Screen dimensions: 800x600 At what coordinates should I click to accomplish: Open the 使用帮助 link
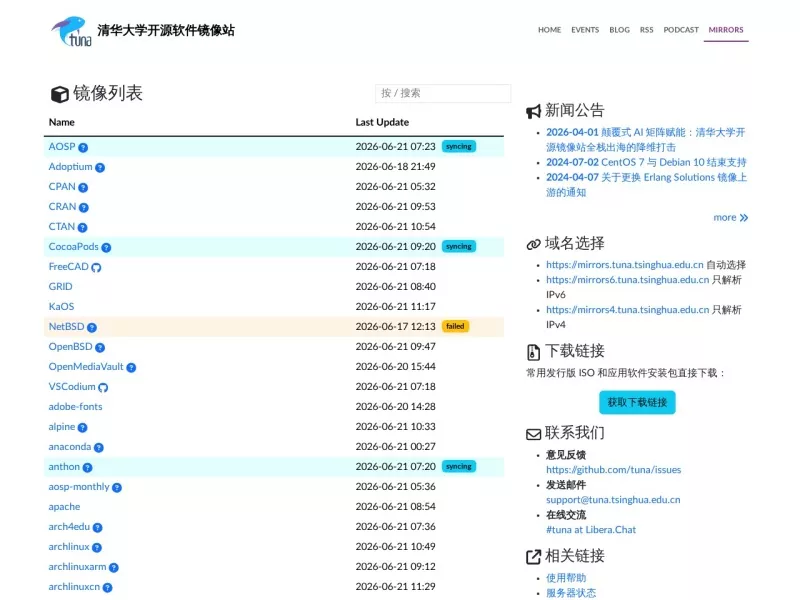point(566,578)
